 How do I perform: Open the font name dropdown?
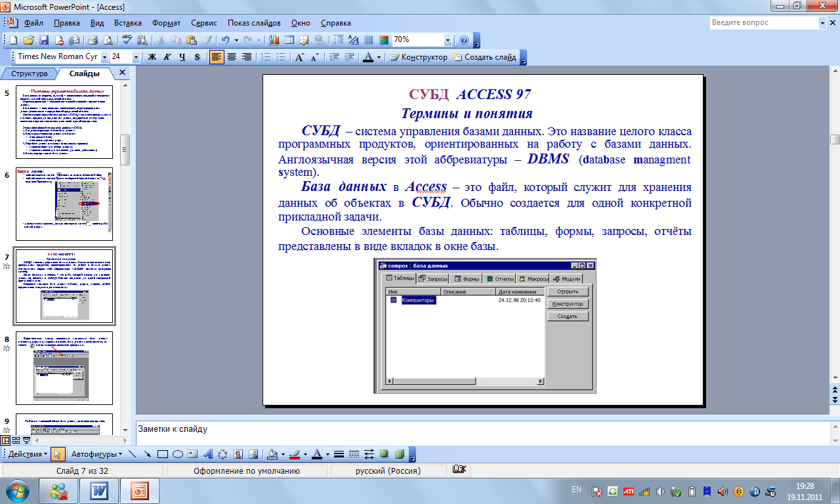(104, 57)
